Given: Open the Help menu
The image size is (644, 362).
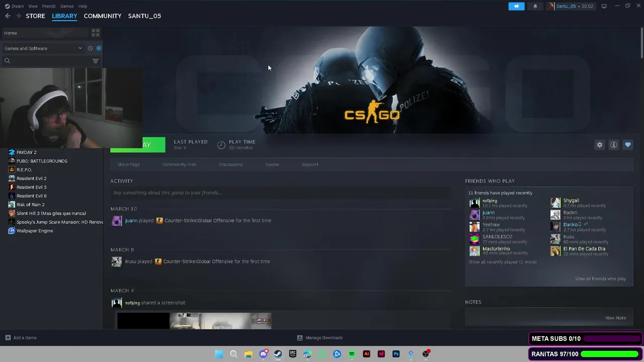Looking at the screenshot, I should [83, 6].
